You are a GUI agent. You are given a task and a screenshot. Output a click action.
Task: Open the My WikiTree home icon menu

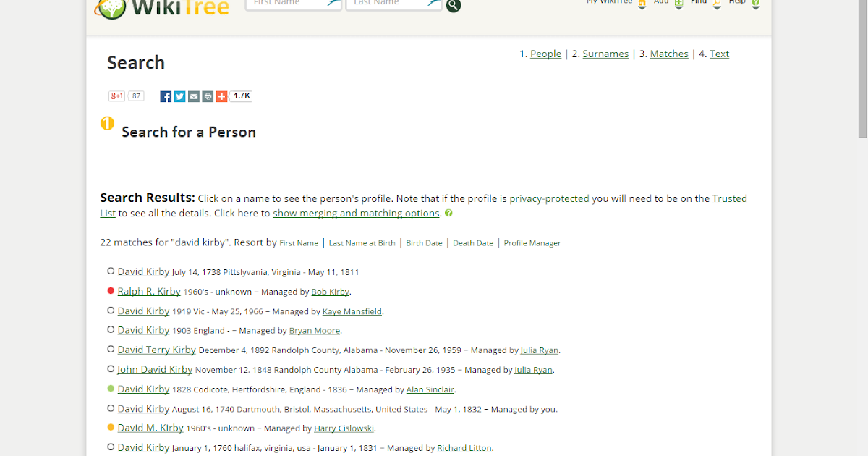coord(641,4)
